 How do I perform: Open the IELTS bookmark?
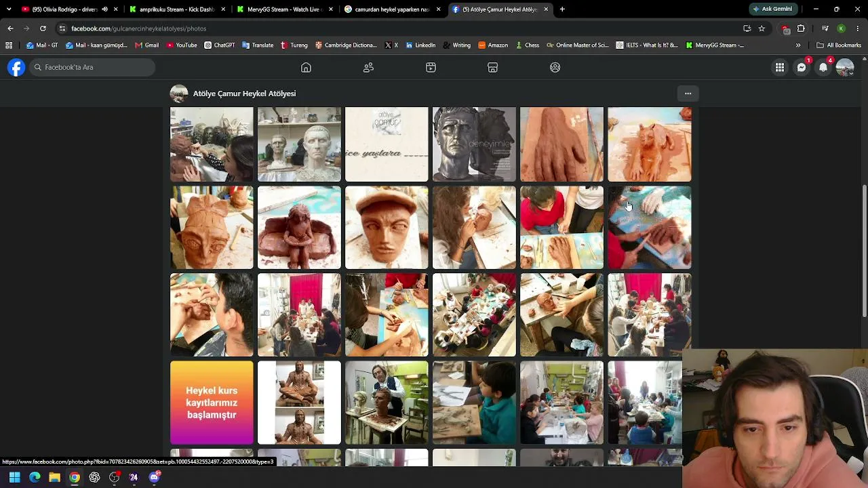pyautogui.click(x=647, y=45)
